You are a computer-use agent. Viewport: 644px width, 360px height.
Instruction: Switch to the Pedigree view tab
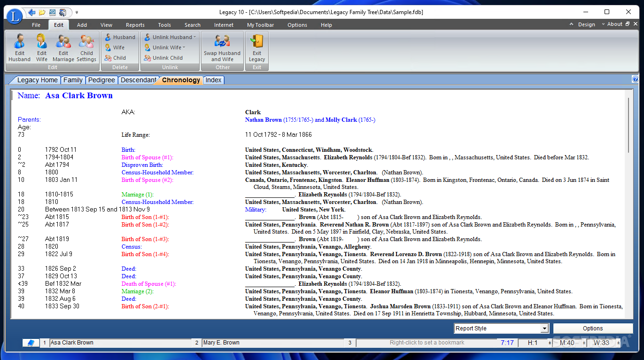pyautogui.click(x=101, y=80)
